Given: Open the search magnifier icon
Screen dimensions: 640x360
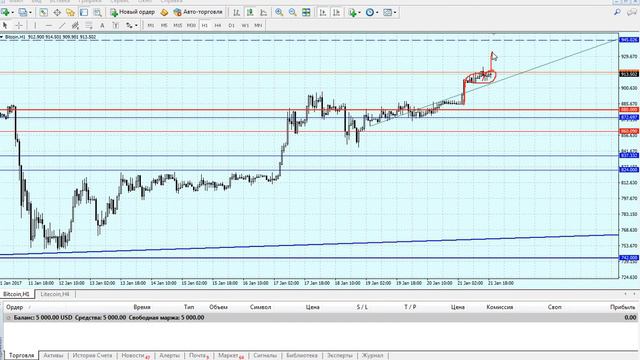Looking at the screenshot, I should 618,13.
